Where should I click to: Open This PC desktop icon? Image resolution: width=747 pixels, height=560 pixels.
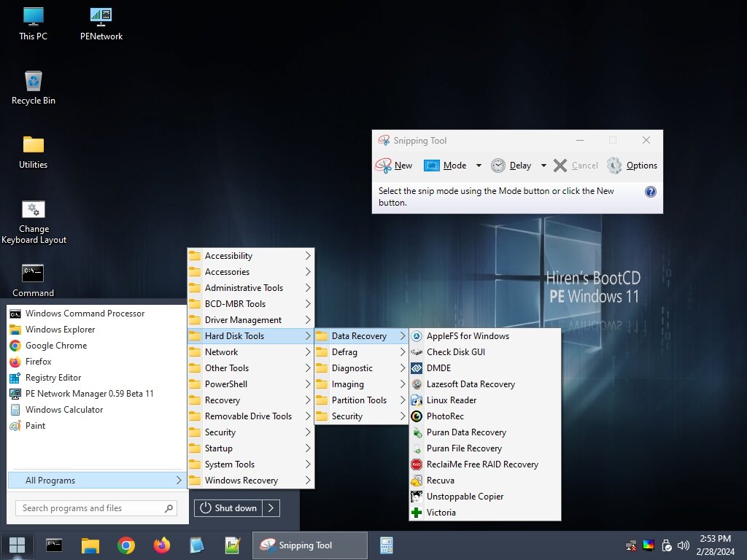34,24
